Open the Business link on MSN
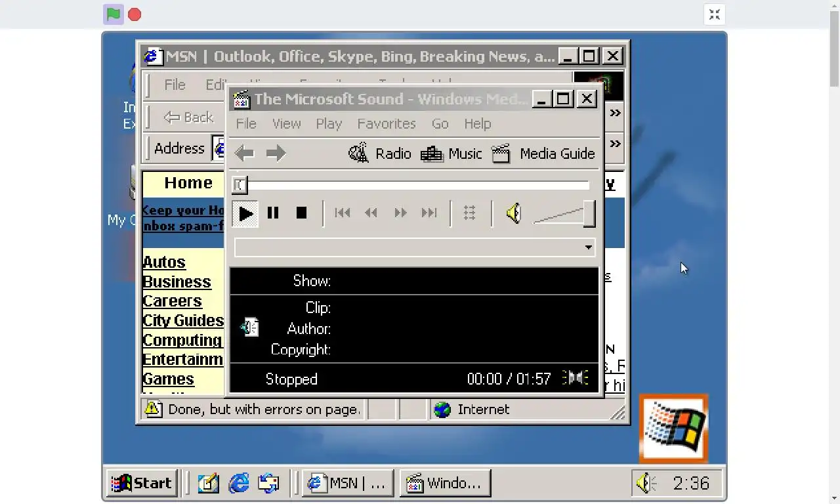Viewport: 840px width, 504px height. click(x=177, y=282)
